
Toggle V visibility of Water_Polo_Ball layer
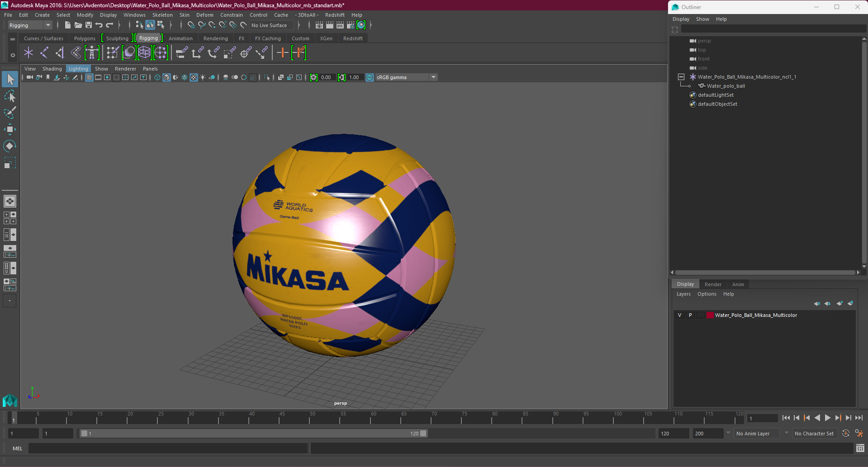[x=679, y=315]
